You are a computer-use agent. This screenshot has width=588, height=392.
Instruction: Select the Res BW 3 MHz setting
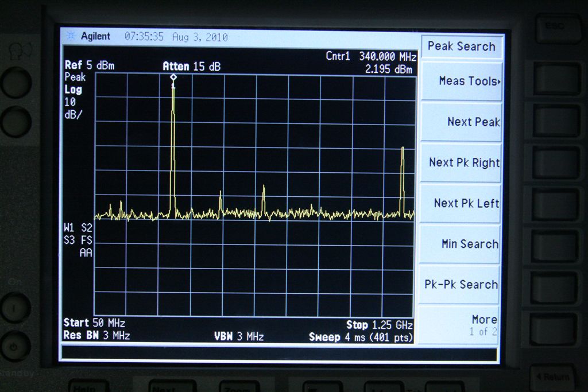click(96, 336)
